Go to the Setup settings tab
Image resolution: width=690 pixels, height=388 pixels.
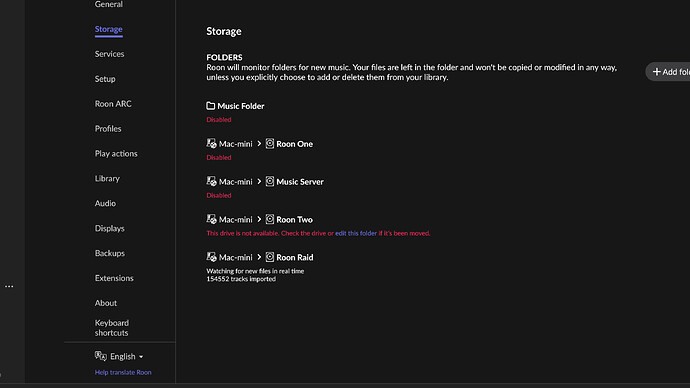click(x=105, y=79)
